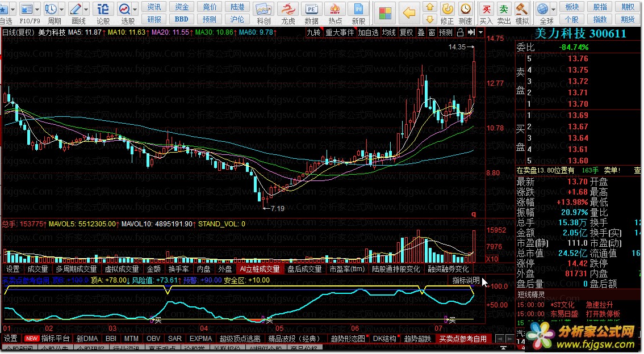
Task: Toggle 重大事件 major events markers
Action: [x=339, y=32]
